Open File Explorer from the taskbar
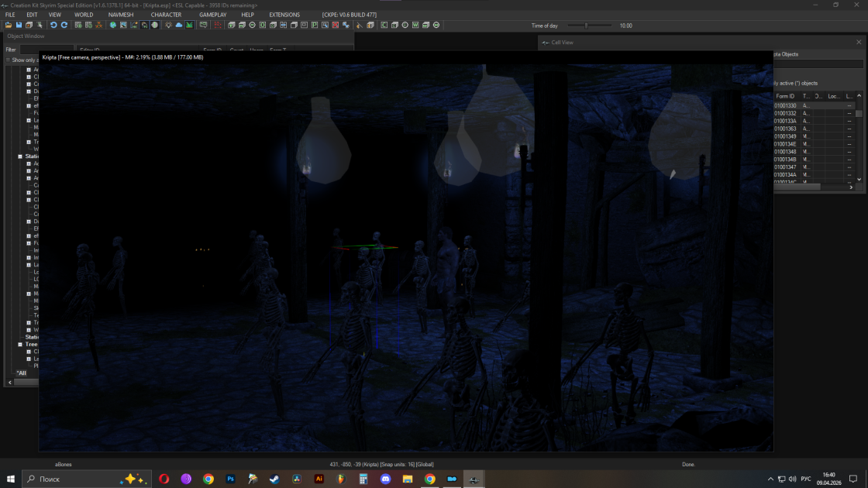Screen dimensions: 868x488 tap(408, 479)
